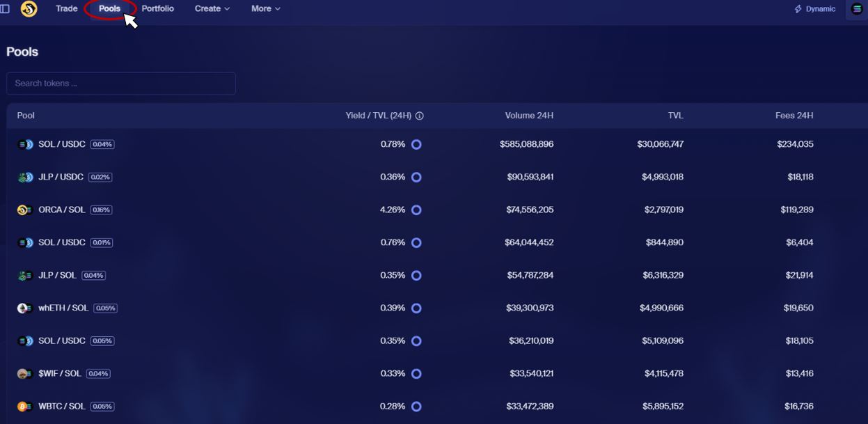Click the yield circle in SOL/USDC 0.05% row

pyautogui.click(x=416, y=341)
